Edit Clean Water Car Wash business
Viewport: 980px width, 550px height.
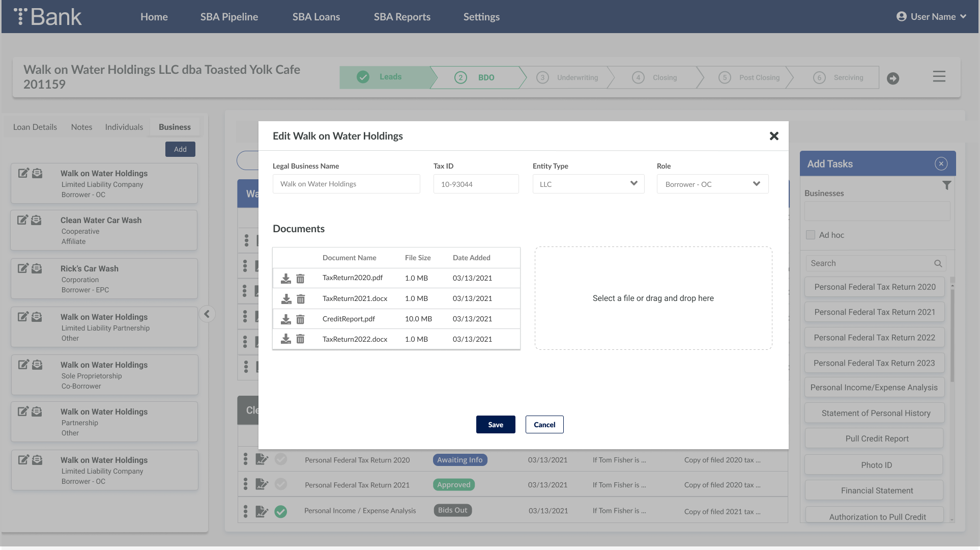tap(22, 220)
